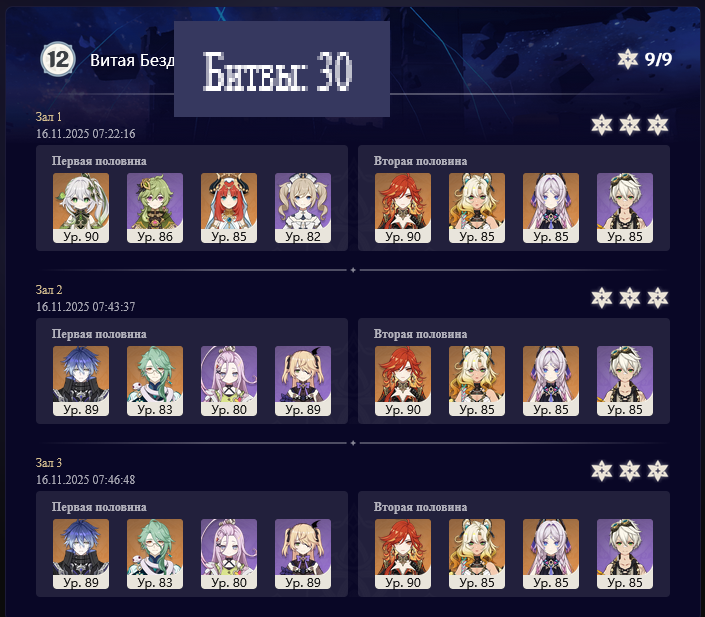Viewport: 705px width, 617px height.
Task: Select blonde level 85 character in Зал 3 second half
Action: (477, 554)
